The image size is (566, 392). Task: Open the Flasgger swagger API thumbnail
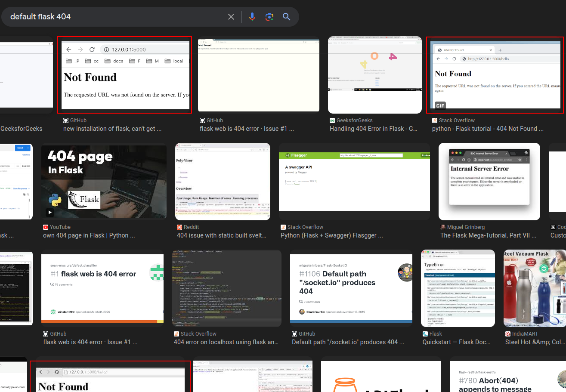pos(354,182)
